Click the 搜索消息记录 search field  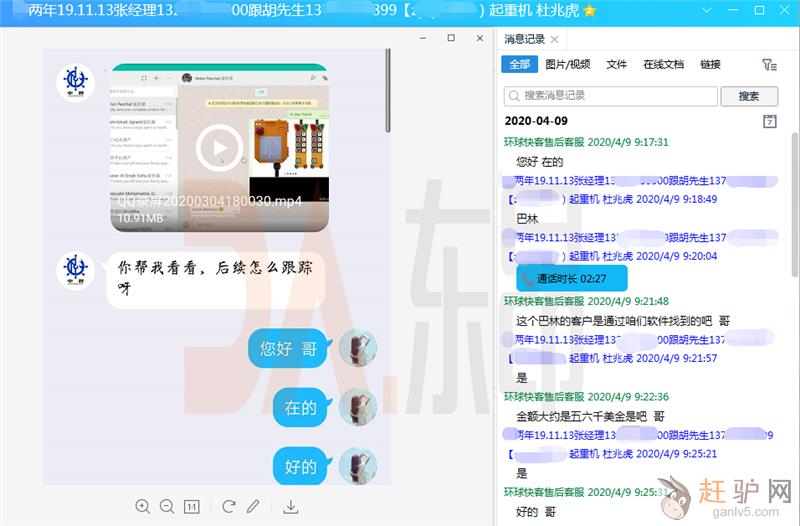(x=612, y=96)
